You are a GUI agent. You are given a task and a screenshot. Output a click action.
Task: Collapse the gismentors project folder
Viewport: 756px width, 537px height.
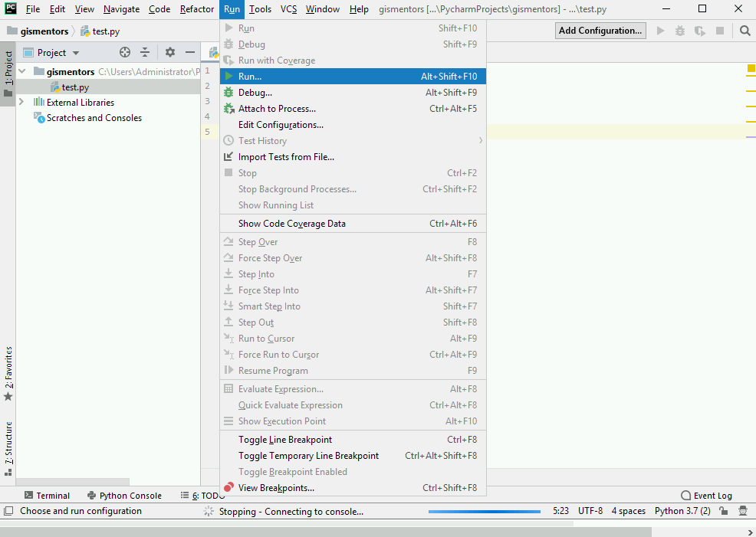point(21,70)
